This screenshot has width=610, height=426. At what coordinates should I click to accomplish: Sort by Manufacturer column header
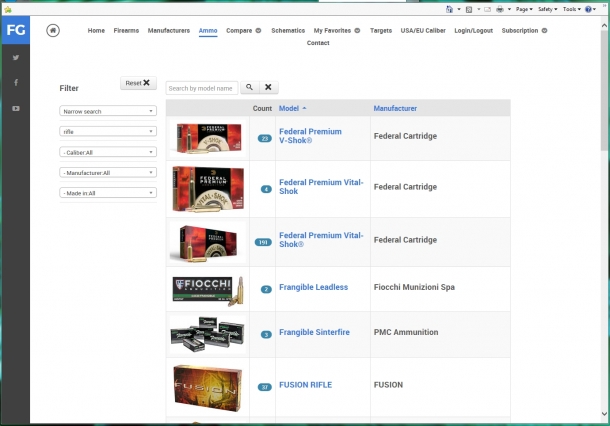(395, 108)
